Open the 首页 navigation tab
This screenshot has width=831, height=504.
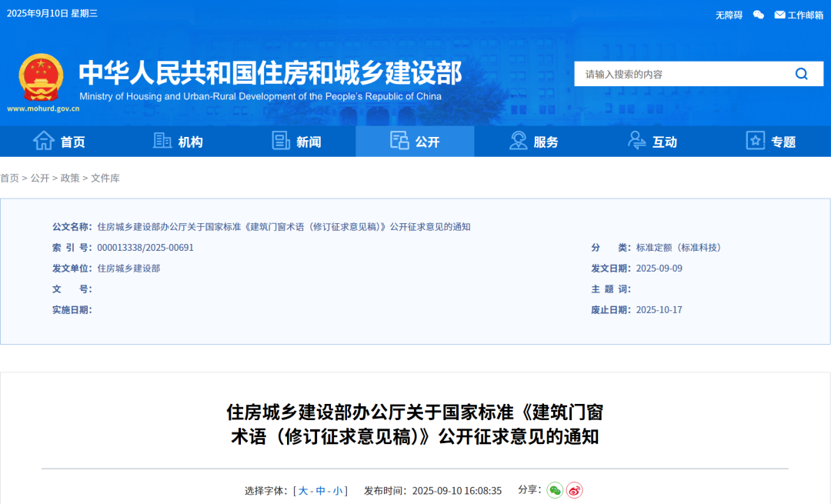(x=59, y=142)
